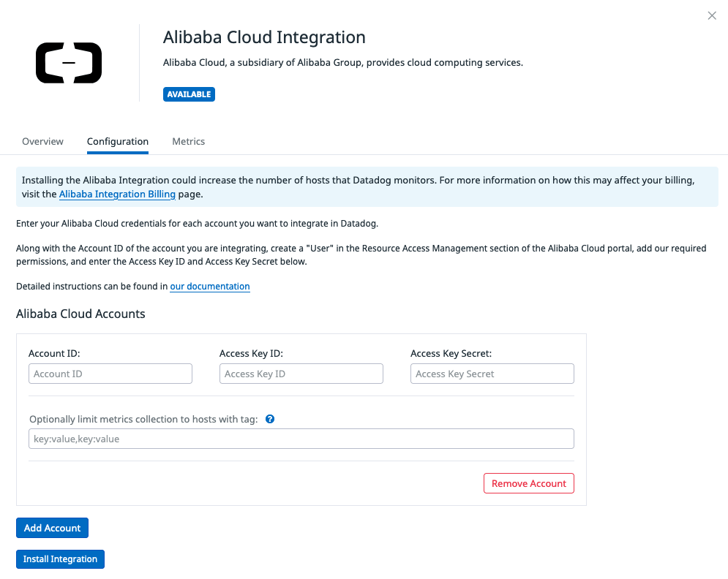The height and width of the screenshot is (579, 728).
Task: Click the billing notice banner
Action: (x=364, y=186)
